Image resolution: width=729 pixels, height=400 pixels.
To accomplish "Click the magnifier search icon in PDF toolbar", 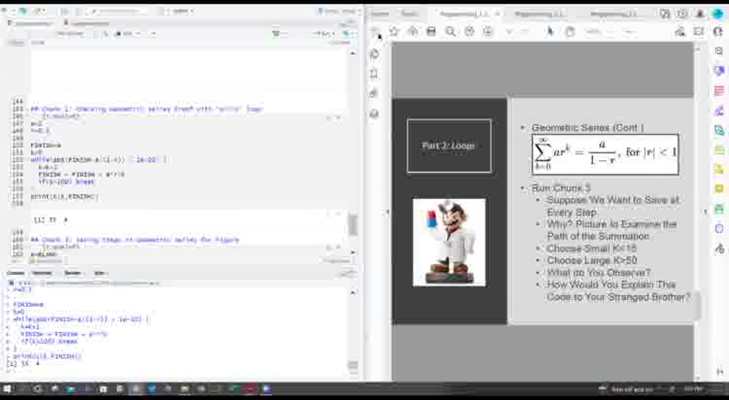I will coord(450,31).
